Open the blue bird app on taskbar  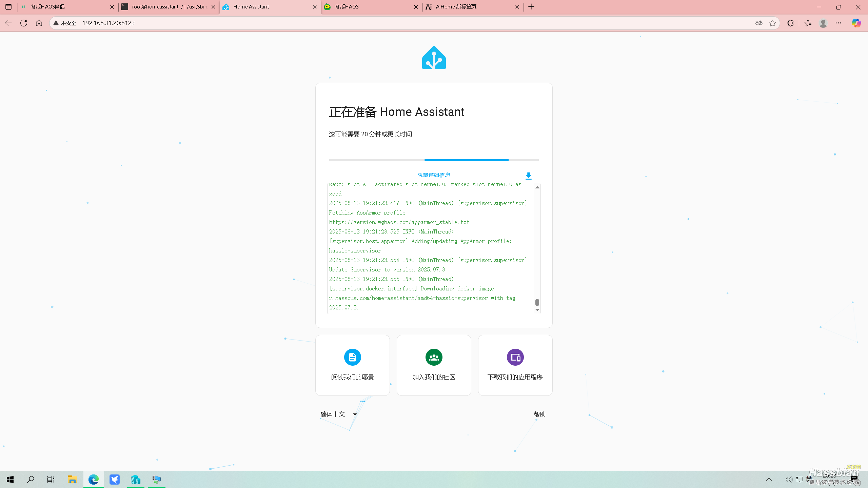coord(115,480)
